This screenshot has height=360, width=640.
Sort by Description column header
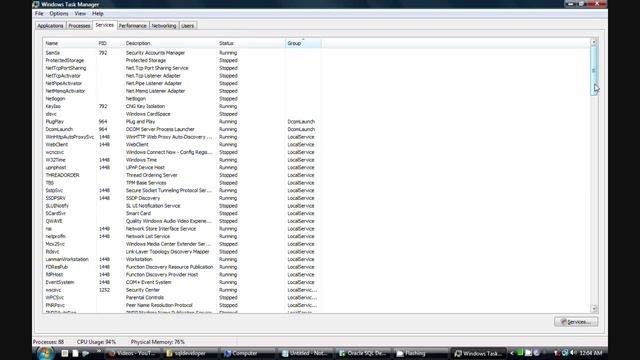point(170,43)
